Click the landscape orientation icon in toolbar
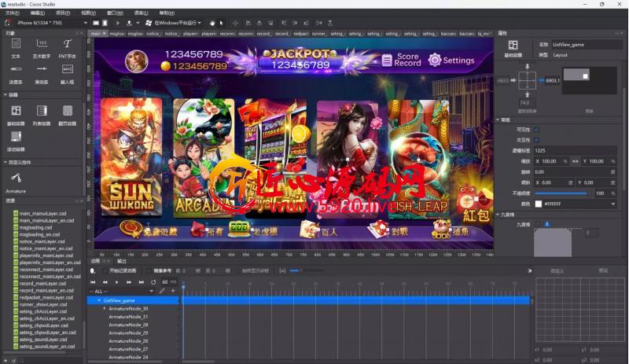Image resolution: width=629 pixels, height=364 pixels. pyautogui.click(x=96, y=23)
